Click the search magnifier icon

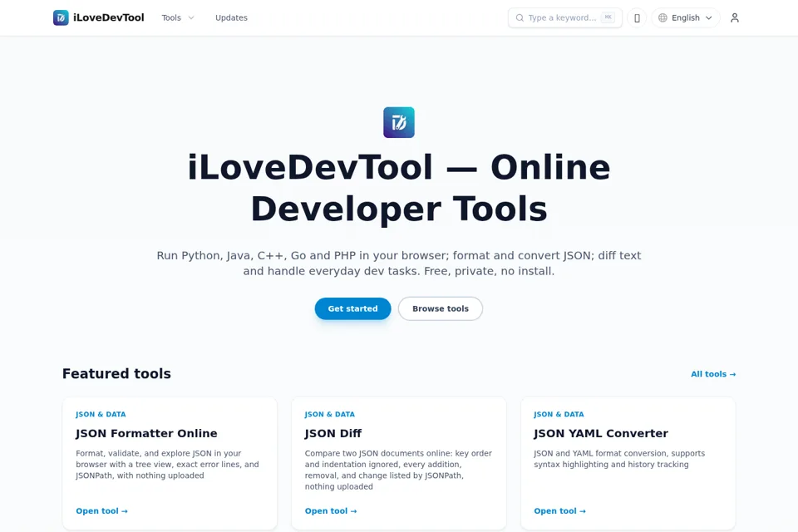(520, 17)
